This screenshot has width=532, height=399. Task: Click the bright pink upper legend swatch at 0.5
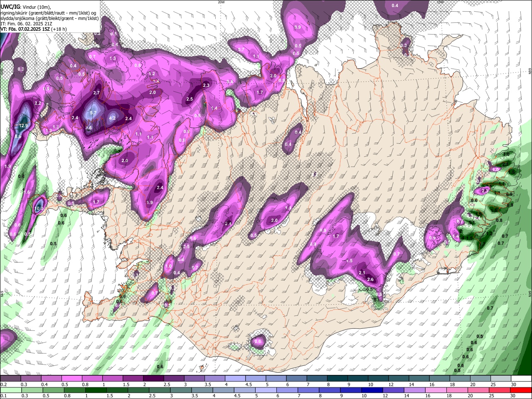pos(71,379)
